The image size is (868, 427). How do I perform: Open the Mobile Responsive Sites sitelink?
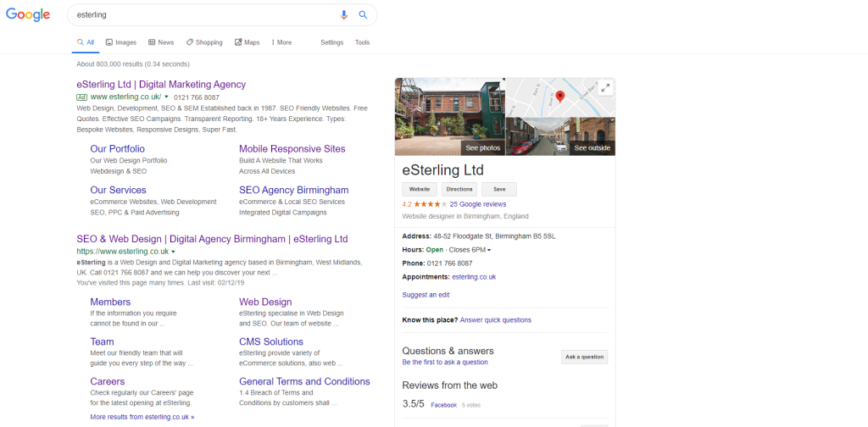pos(292,149)
